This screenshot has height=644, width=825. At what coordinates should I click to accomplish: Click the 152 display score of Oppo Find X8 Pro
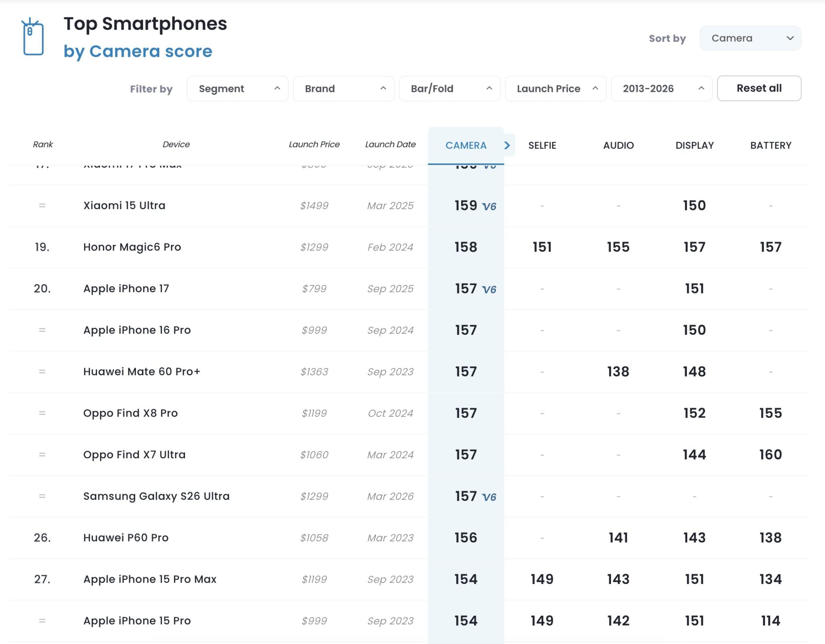tap(694, 413)
